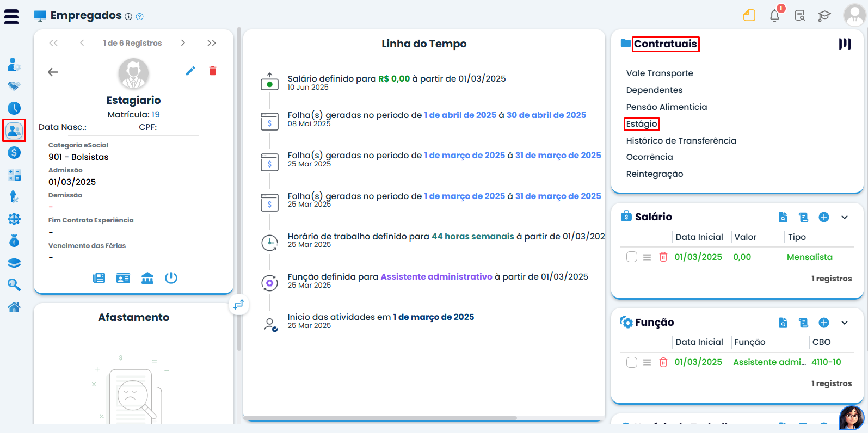
Task: Open Ocorrência in Contratuais
Action: [649, 157]
